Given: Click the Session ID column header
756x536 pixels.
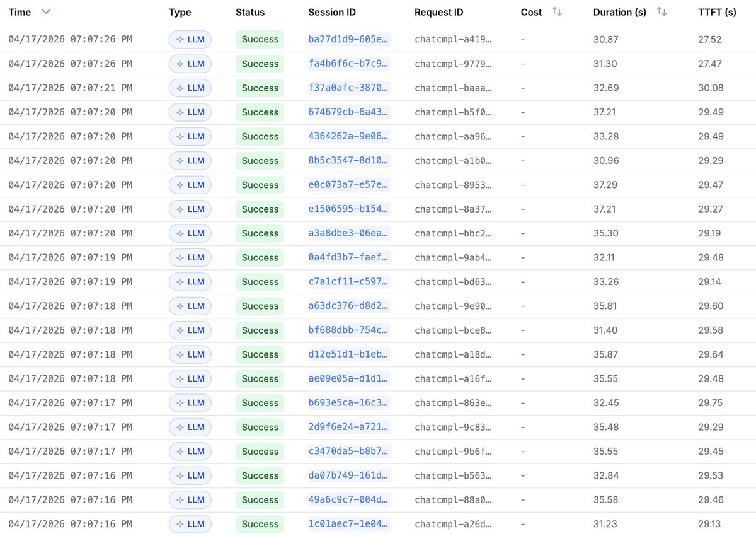Looking at the screenshot, I should tap(331, 12).
